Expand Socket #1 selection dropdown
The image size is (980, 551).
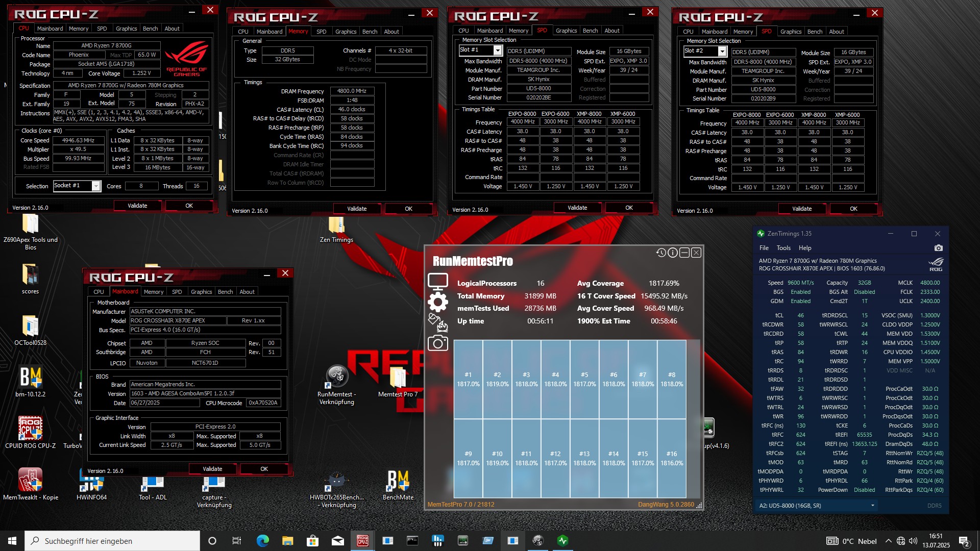point(95,186)
